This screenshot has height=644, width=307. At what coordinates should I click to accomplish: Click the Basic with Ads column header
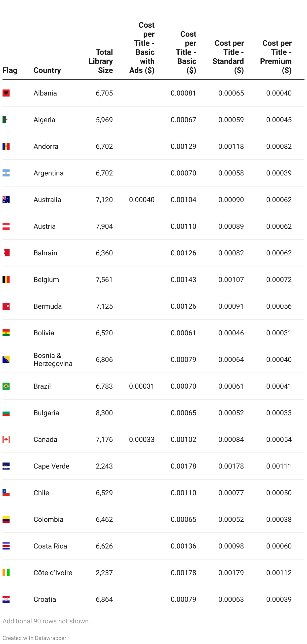tap(142, 48)
